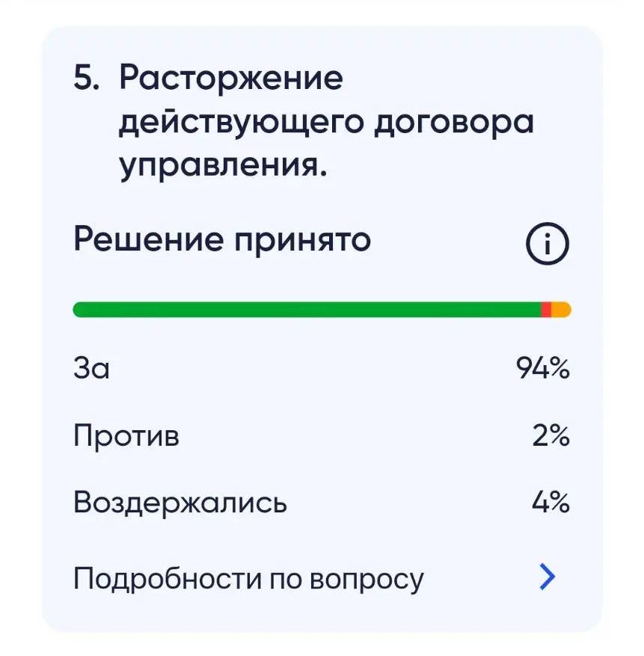This screenshot has width=644, height=656.
Task: Click the word принято in the status heading
Action: tap(302, 241)
